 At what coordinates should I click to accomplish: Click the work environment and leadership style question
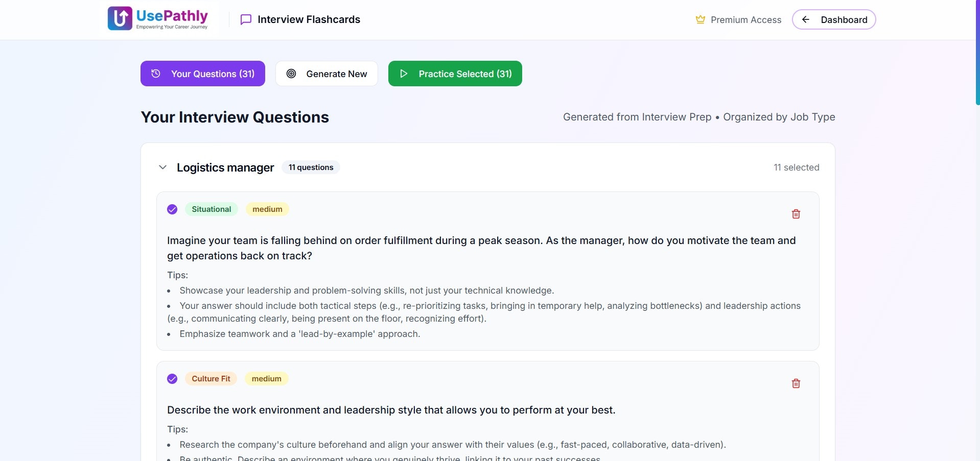[x=391, y=410]
